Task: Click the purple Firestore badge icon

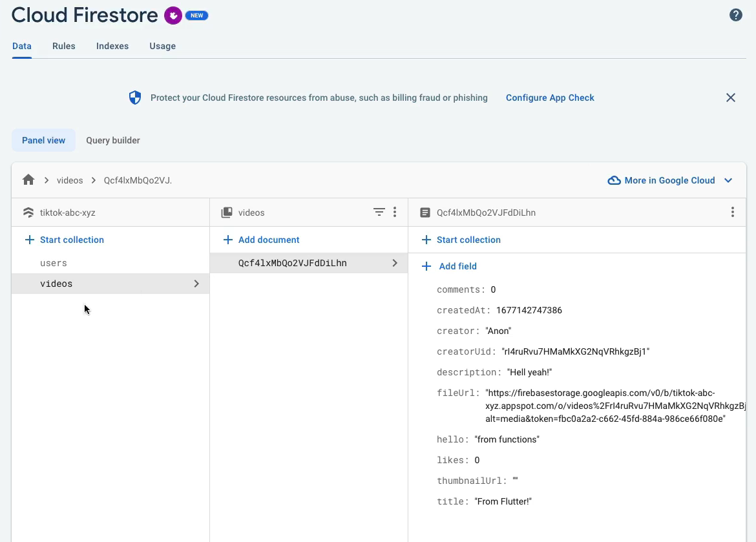Action: coord(173,16)
